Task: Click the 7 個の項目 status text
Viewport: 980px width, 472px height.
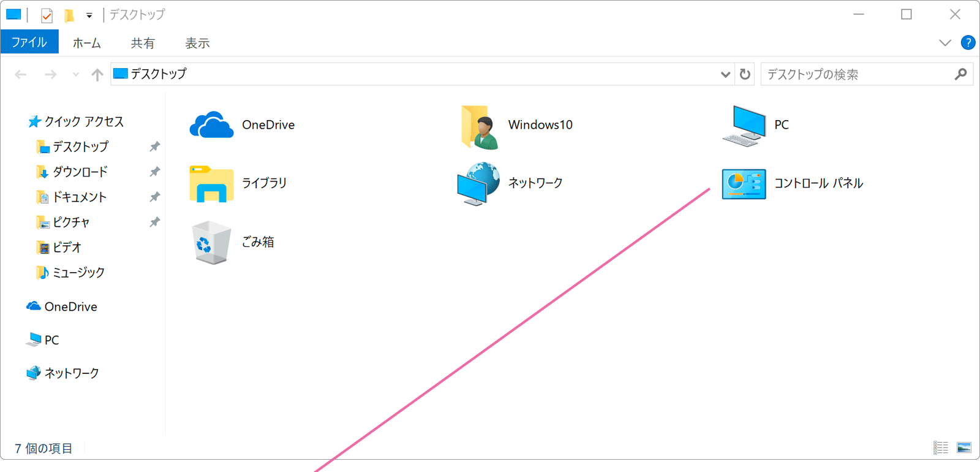Action: click(43, 448)
